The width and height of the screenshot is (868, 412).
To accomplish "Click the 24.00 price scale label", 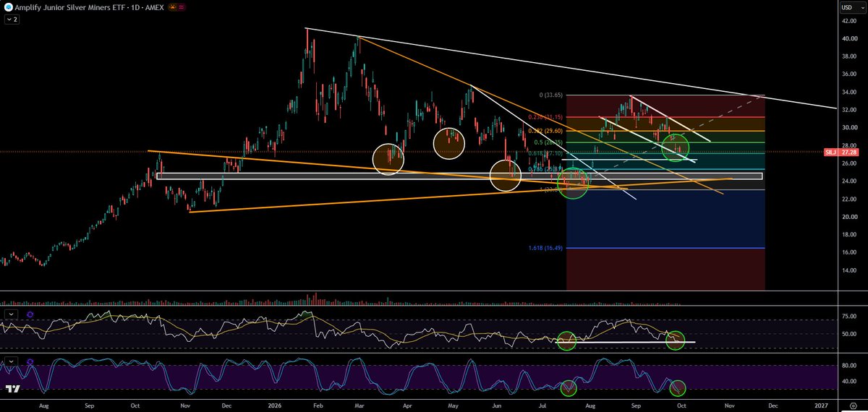I will [x=848, y=181].
